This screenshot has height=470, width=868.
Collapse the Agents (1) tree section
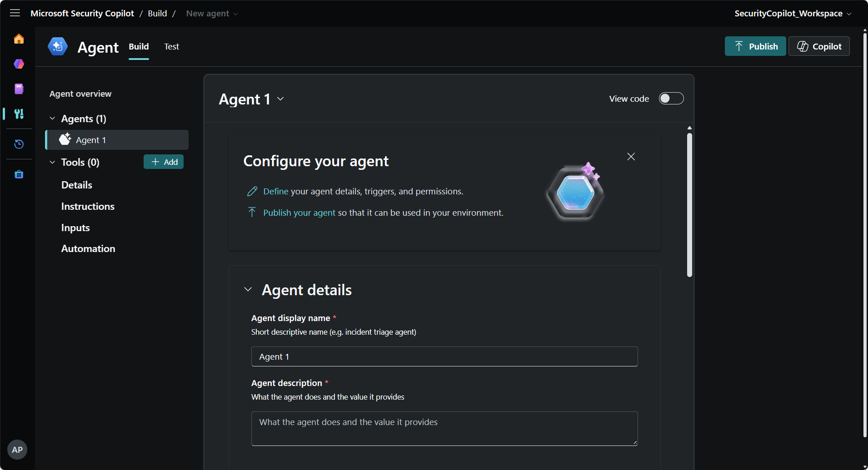[x=52, y=119]
